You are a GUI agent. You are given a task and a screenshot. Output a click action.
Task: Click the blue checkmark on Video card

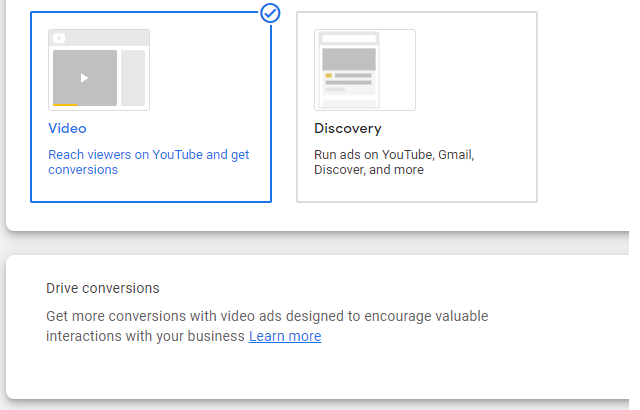(270, 13)
